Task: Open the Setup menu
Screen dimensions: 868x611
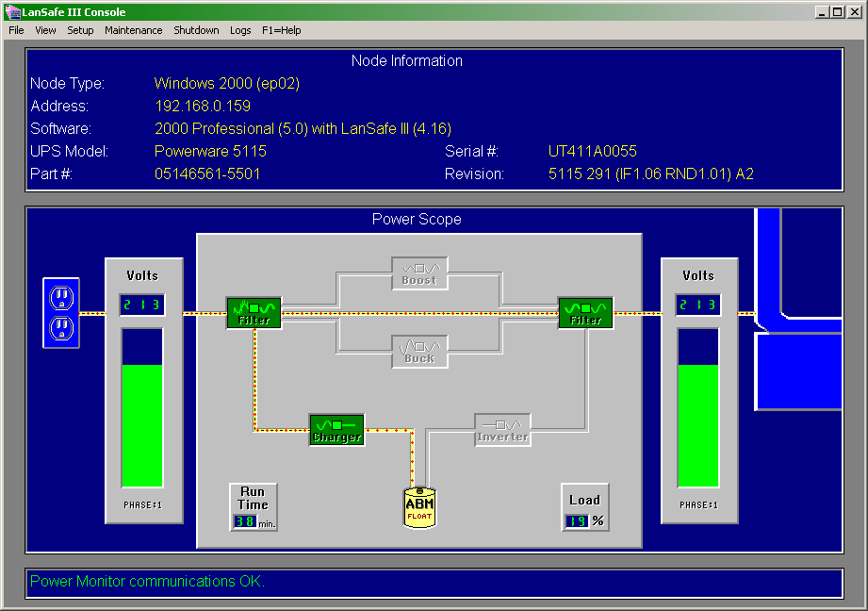Action: coord(80,30)
